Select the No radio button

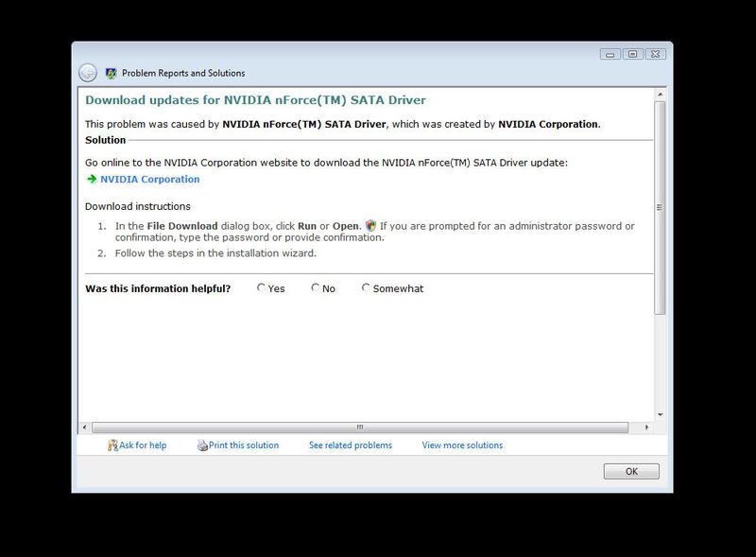pos(316,287)
